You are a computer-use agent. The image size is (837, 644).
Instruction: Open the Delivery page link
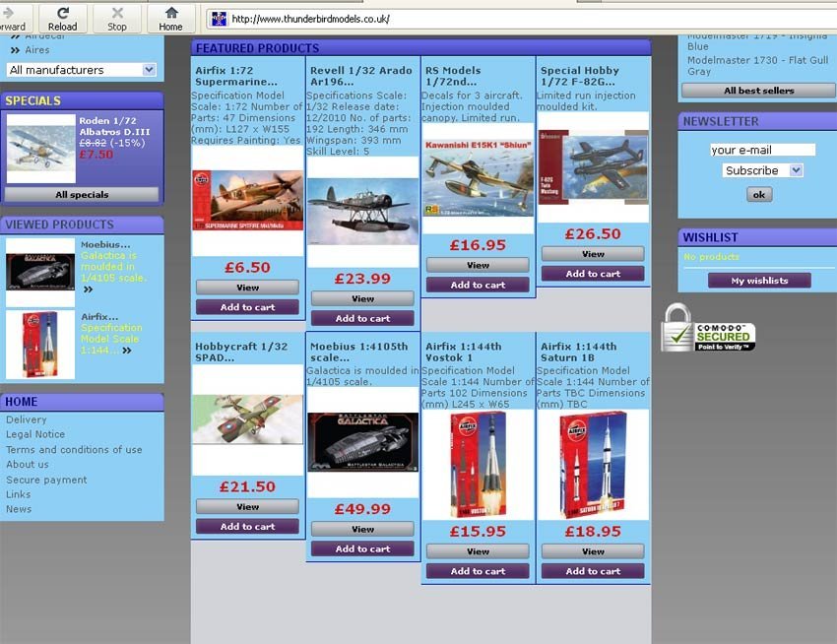[27, 419]
